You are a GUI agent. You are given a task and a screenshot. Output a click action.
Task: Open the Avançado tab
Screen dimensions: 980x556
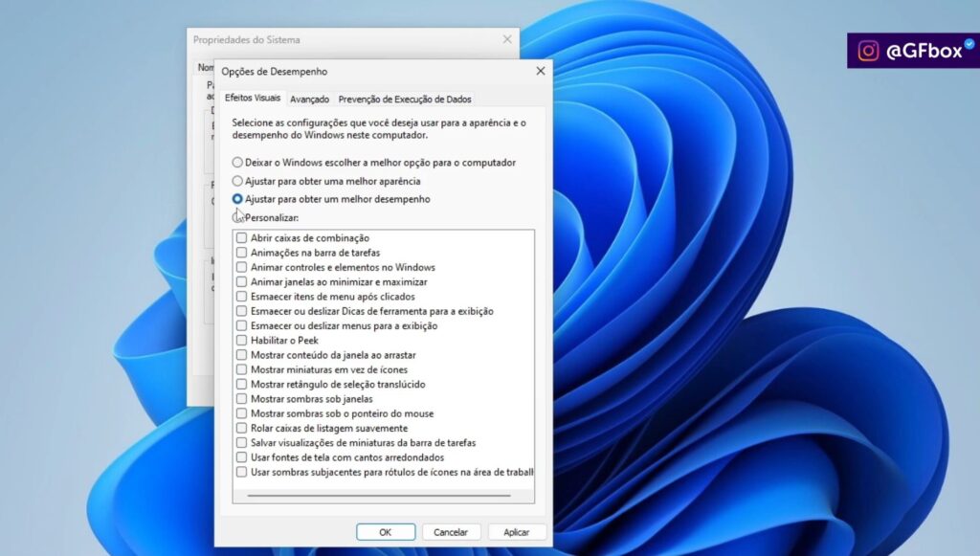[x=309, y=100]
